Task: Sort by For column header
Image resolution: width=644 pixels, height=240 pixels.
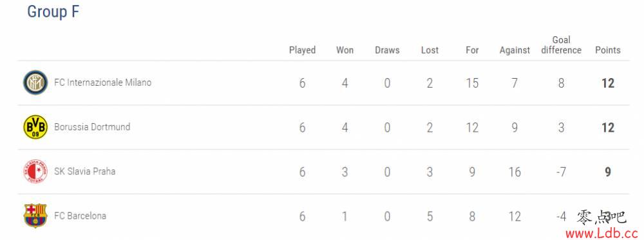Action: pos(472,50)
